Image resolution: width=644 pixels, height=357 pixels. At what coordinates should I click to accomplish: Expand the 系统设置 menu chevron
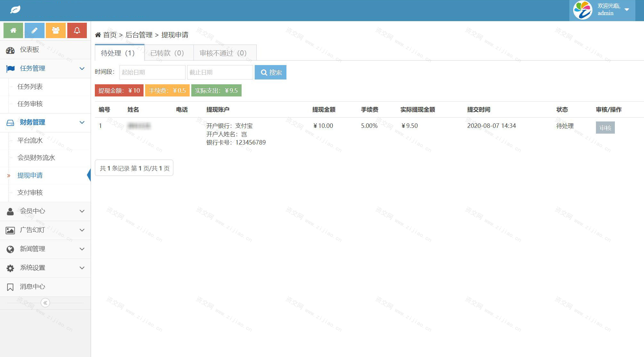click(x=82, y=268)
